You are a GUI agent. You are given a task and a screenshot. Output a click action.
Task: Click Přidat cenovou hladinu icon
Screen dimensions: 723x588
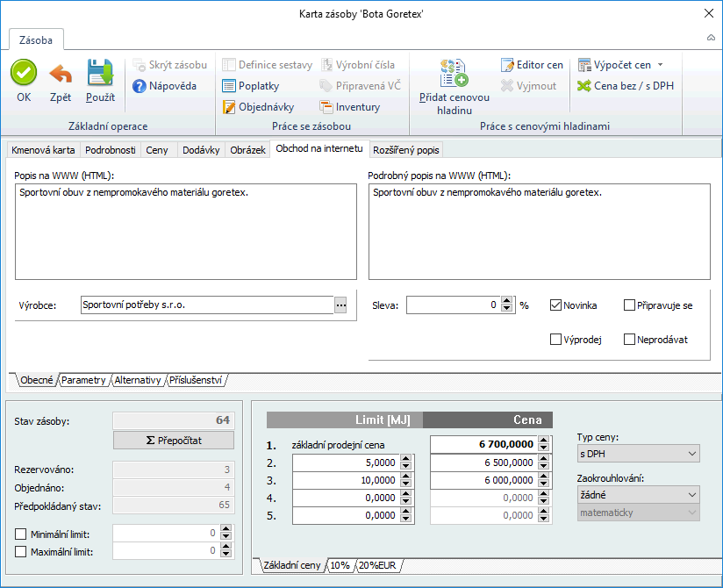click(455, 73)
